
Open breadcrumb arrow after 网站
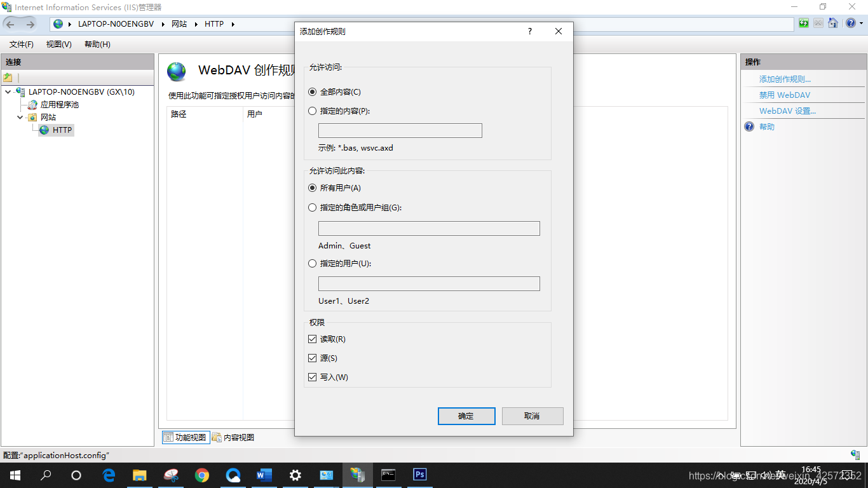pos(195,24)
